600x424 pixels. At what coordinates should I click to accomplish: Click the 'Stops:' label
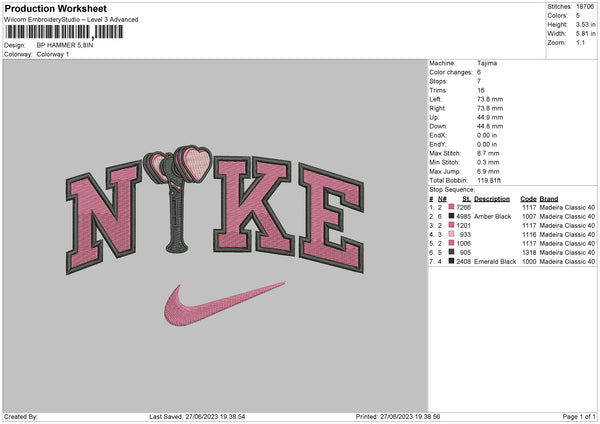pos(438,81)
